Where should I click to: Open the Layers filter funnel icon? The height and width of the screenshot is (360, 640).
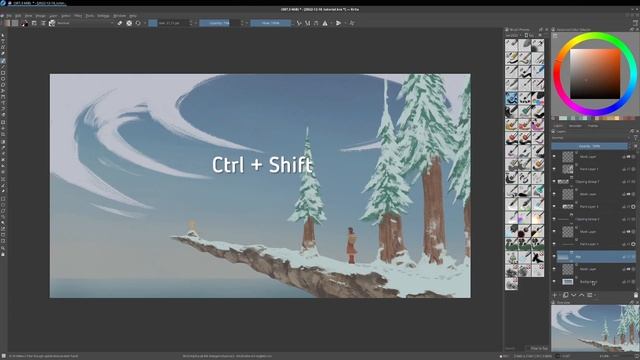636,138
